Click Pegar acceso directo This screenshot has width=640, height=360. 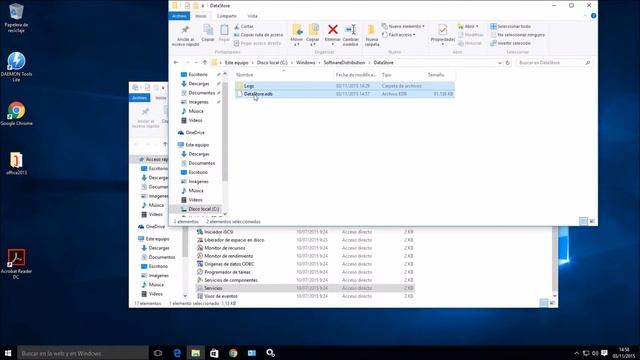click(x=258, y=43)
